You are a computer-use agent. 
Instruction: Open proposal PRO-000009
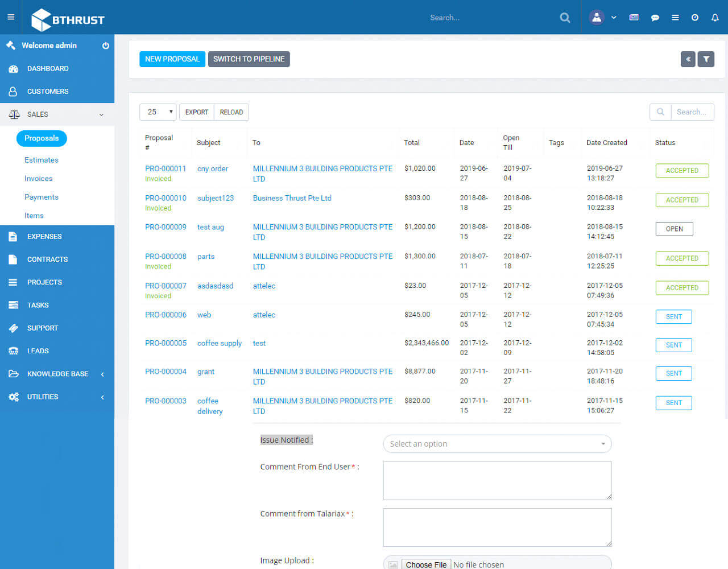[x=166, y=227]
